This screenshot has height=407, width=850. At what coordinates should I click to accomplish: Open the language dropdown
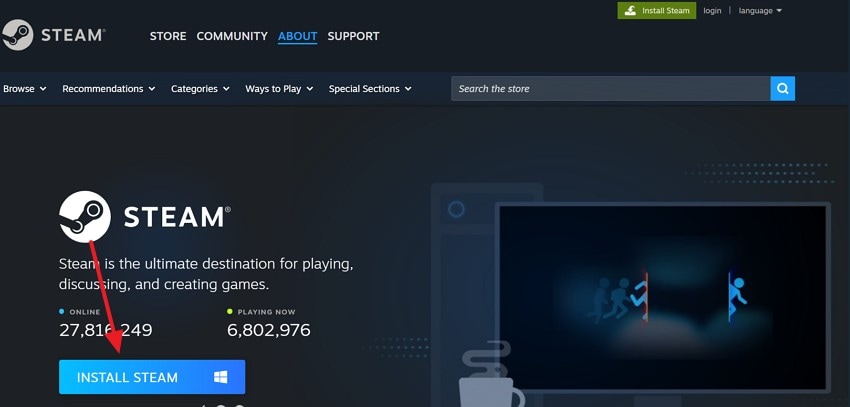tap(760, 11)
